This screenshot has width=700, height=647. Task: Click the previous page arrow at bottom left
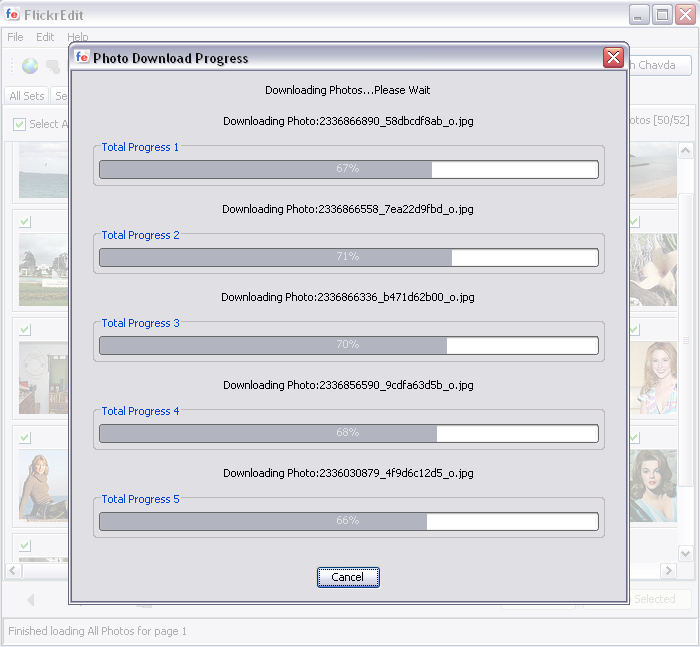tap(31, 600)
